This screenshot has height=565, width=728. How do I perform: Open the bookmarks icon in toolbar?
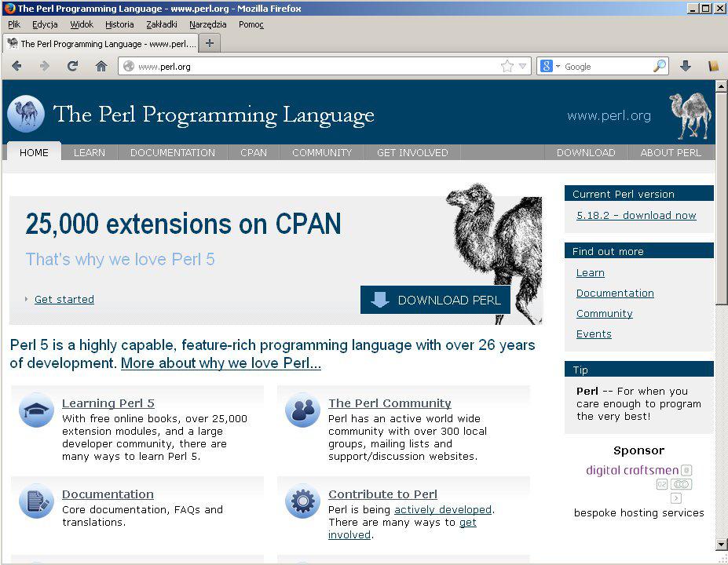point(714,67)
